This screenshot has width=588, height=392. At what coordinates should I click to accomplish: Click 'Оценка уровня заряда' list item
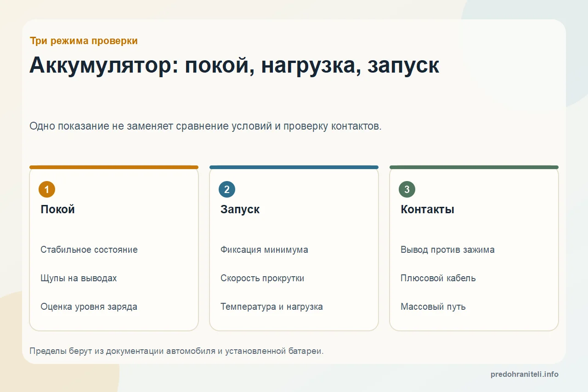[x=89, y=307]
